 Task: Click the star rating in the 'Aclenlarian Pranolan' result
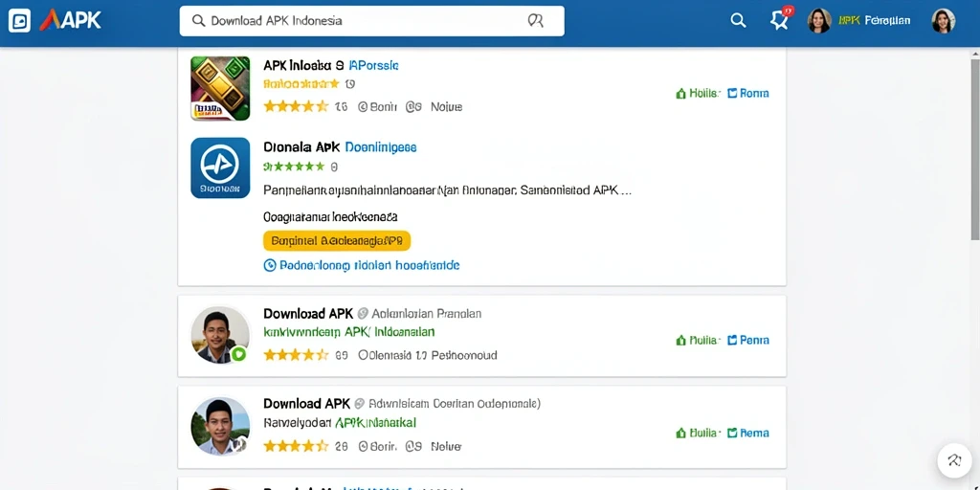(x=296, y=355)
